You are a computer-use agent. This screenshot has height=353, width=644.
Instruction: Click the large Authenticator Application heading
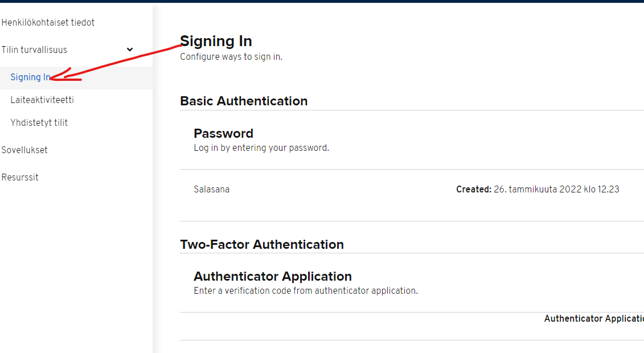click(x=273, y=277)
